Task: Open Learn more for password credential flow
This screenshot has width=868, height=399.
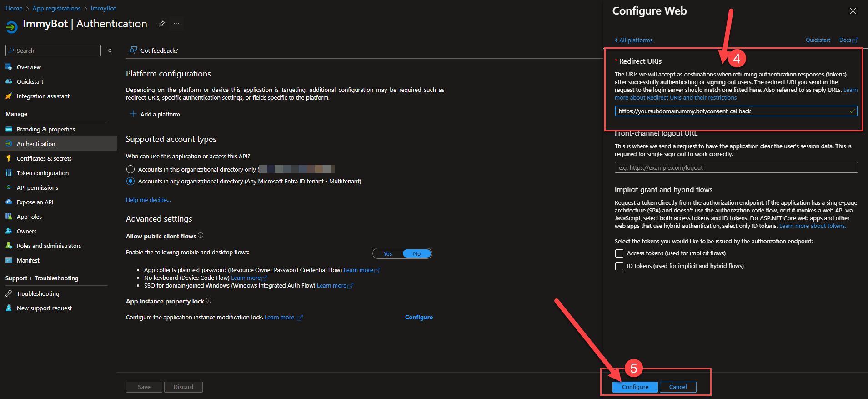Action: coord(361,270)
